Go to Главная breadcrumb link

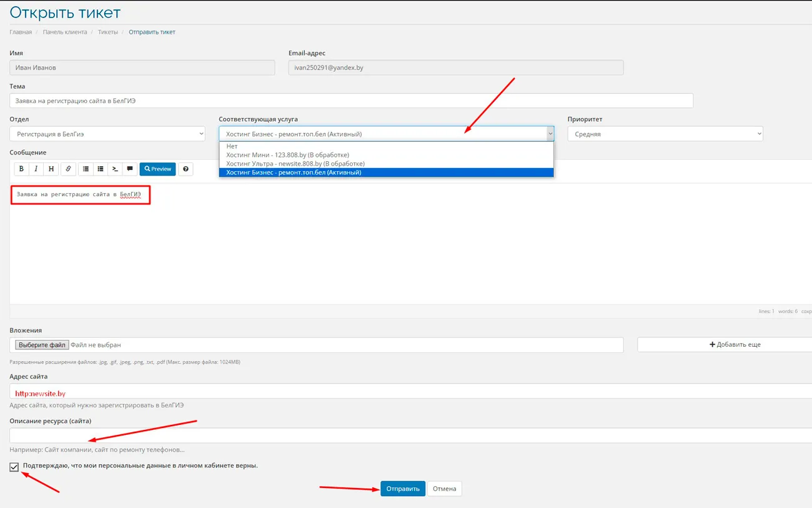pyautogui.click(x=21, y=32)
